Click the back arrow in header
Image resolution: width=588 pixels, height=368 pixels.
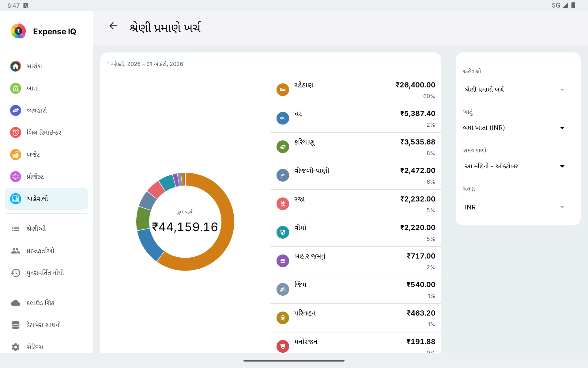tap(113, 26)
